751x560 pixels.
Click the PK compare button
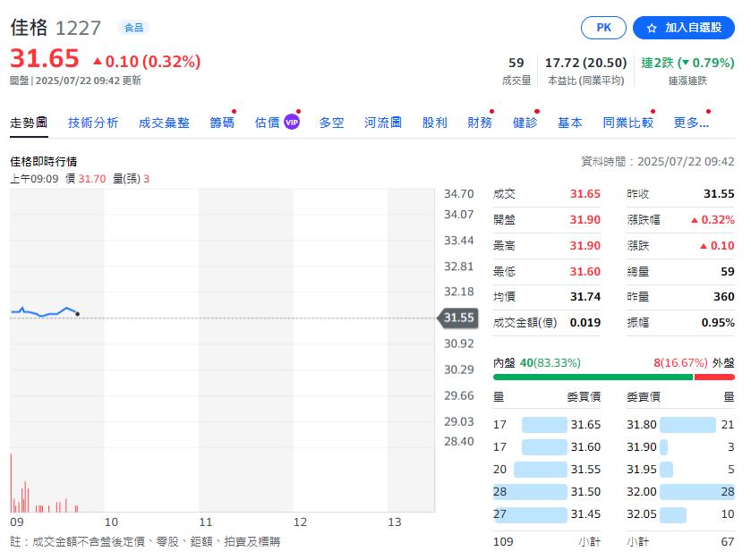[603, 28]
